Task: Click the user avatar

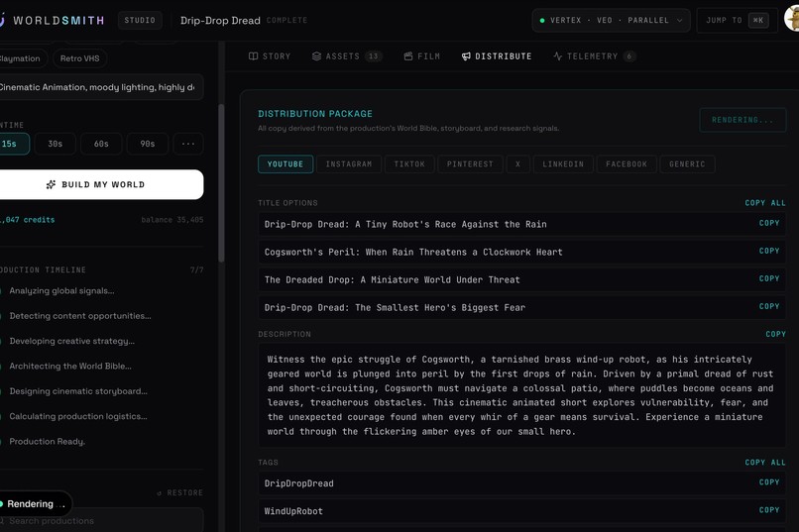Action: pos(792,20)
